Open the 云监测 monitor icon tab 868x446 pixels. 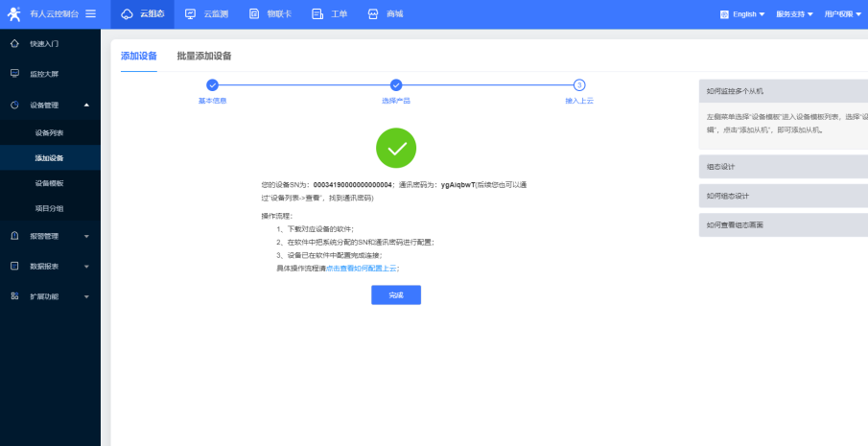pyautogui.click(x=189, y=13)
